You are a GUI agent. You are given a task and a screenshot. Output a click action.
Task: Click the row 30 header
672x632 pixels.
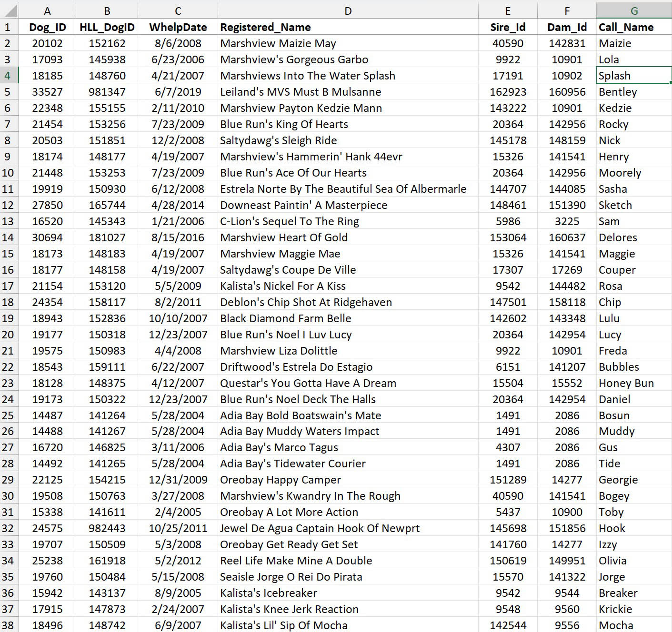point(8,496)
